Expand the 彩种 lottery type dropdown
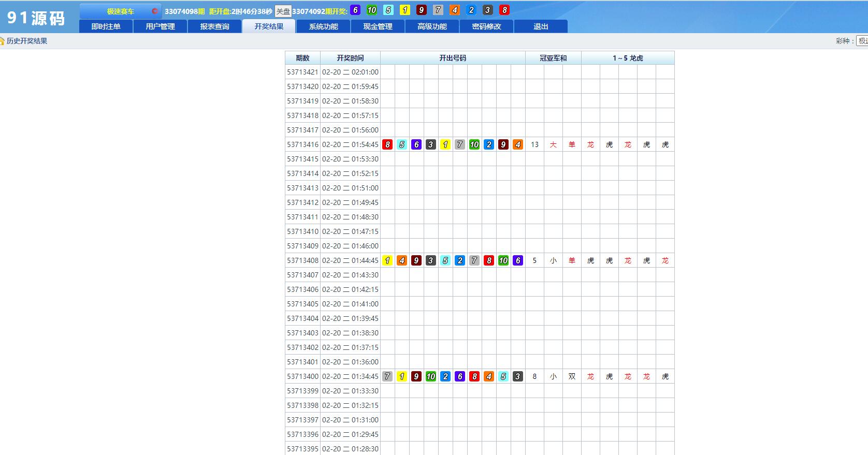 (x=862, y=41)
